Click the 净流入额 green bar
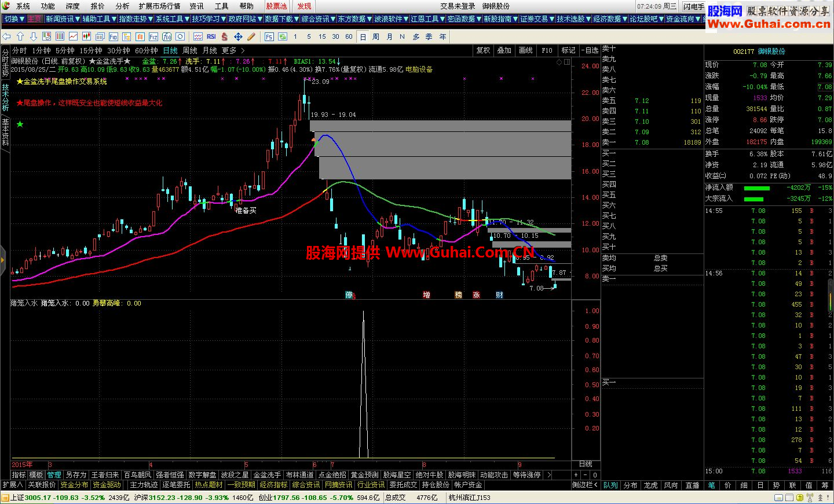 [x=756, y=188]
